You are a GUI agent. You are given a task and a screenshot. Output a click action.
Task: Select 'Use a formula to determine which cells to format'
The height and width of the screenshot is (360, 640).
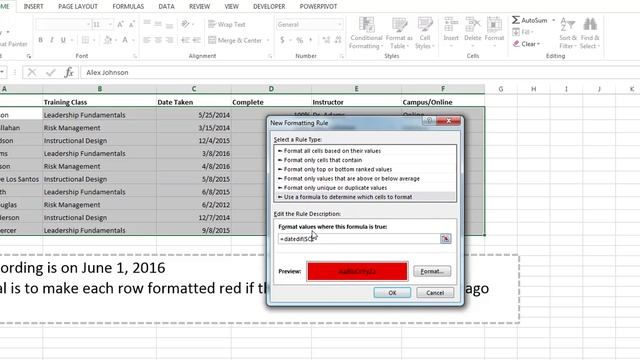point(365,197)
